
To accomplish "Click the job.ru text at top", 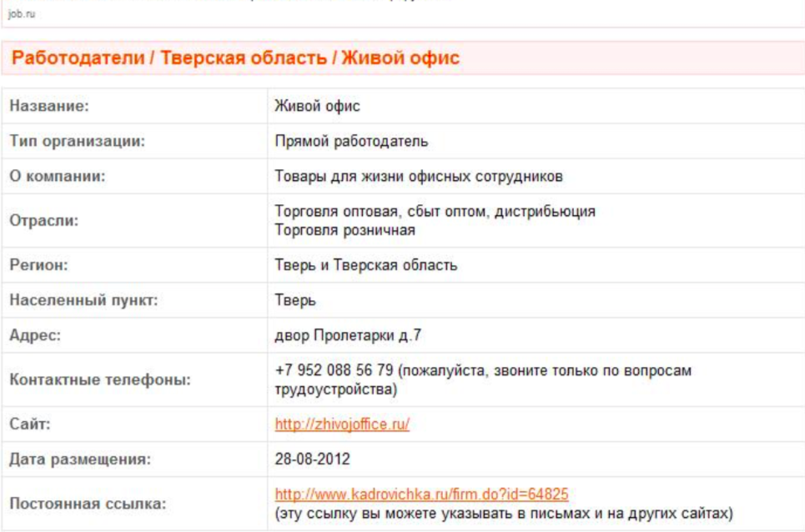I will pos(22,14).
